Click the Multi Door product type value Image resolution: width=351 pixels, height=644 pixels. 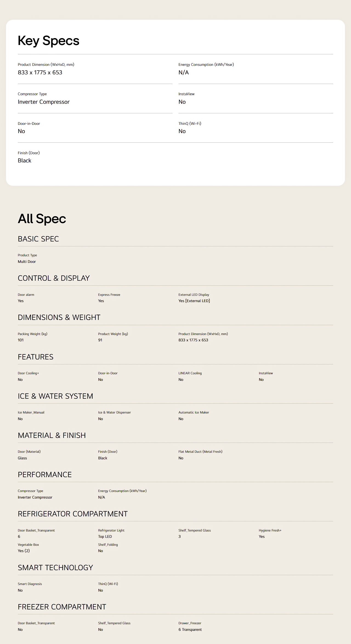pos(27,262)
